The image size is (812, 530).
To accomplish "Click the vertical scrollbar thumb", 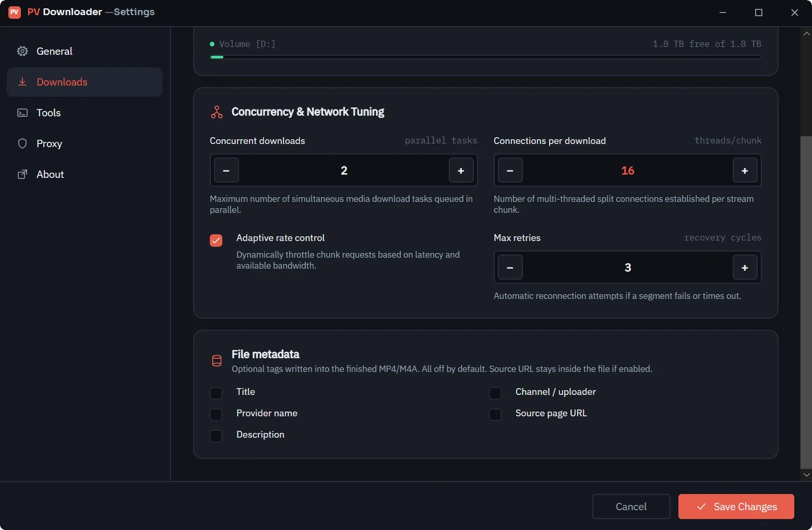I will 806,303.
